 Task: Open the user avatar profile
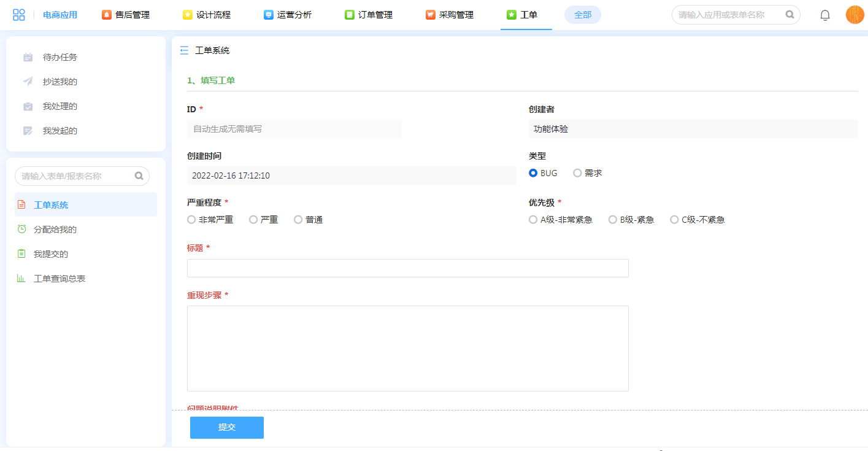point(855,15)
